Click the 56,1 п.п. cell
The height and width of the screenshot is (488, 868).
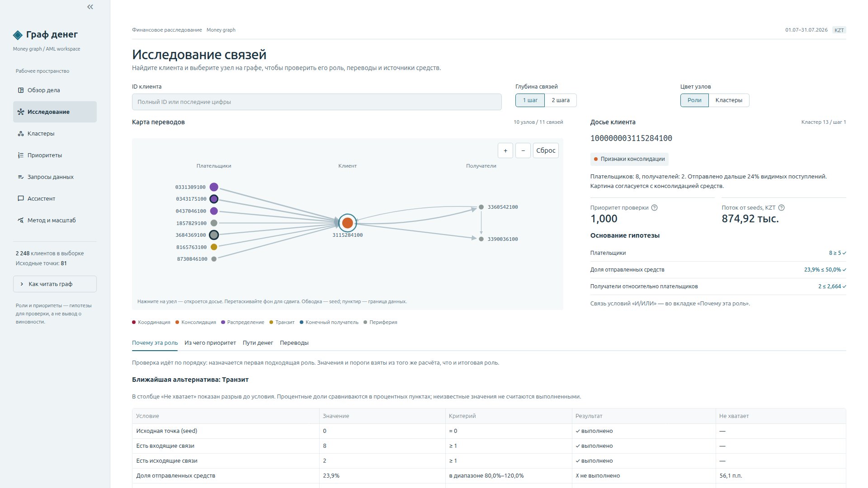(x=781, y=476)
